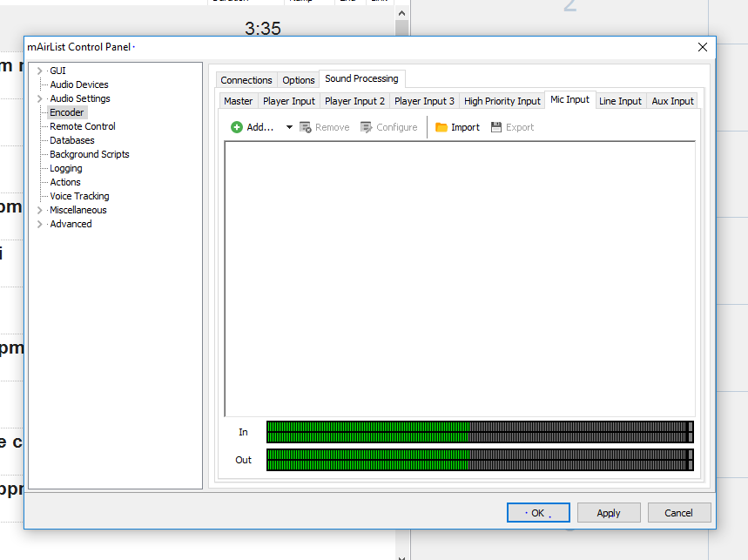Select the Sound Processing tab

pyautogui.click(x=361, y=78)
